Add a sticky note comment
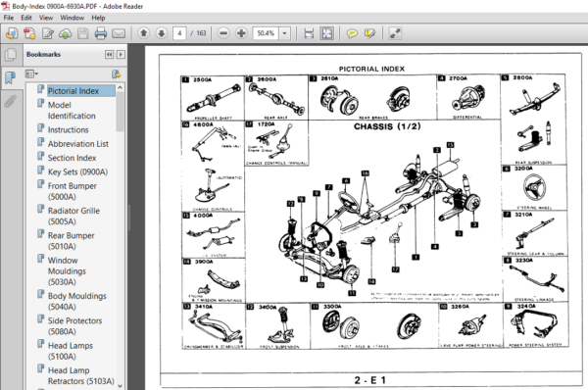Viewport: 588px width, 390px height. 352,33
